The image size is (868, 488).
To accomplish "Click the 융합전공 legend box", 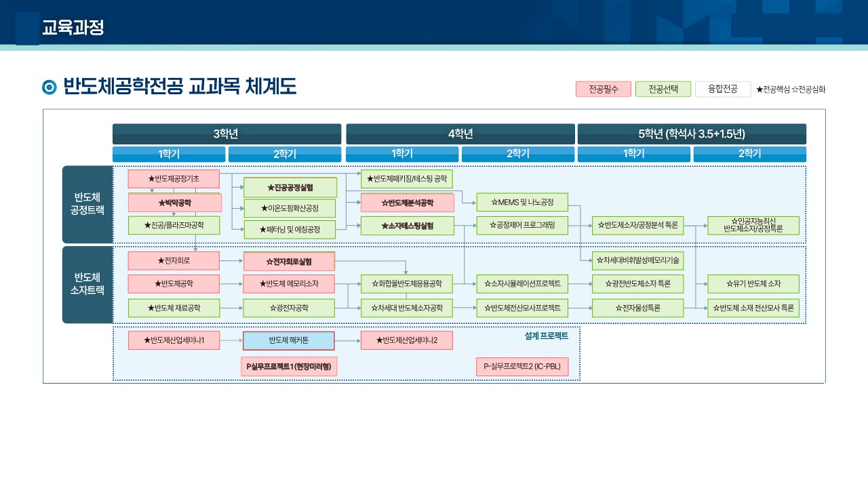I will [723, 89].
